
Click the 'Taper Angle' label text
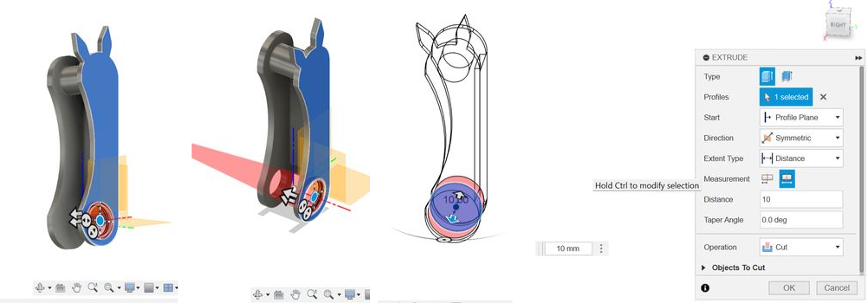click(723, 220)
